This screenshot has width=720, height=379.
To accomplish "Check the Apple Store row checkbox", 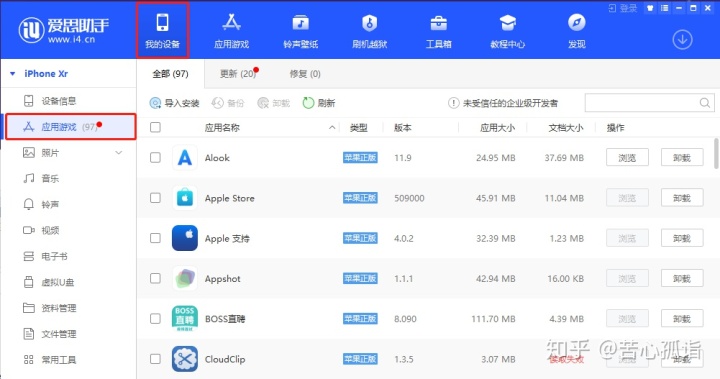I will pos(155,198).
